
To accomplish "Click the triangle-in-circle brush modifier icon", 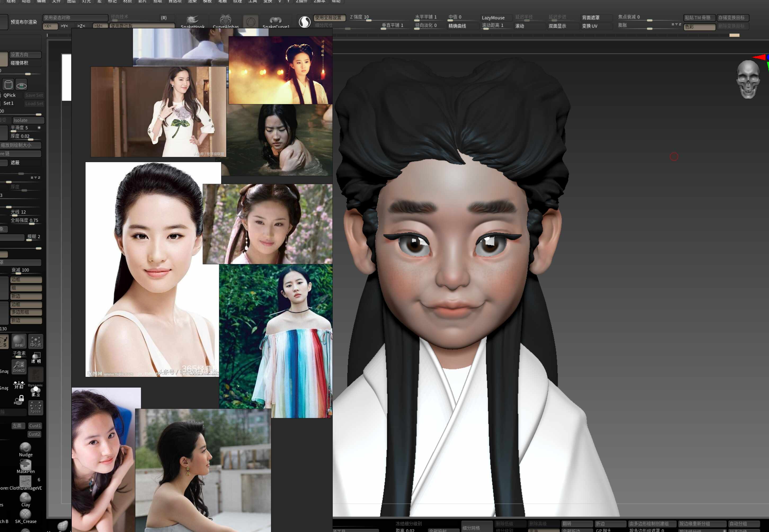I will (x=251, y=22).
